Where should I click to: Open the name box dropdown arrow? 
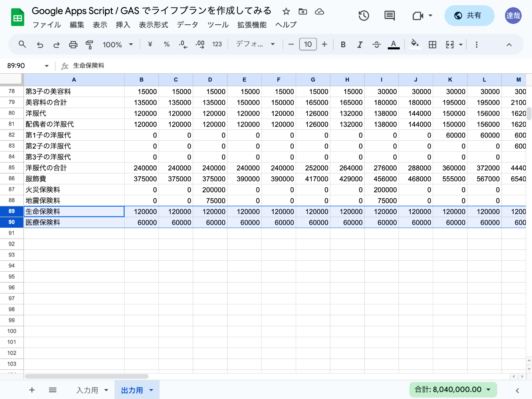point(47,66)
